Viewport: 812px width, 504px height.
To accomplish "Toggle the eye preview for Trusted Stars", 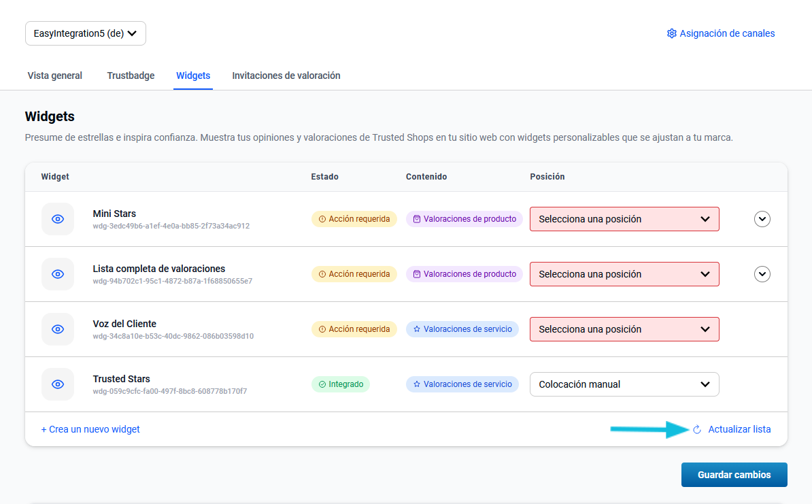I will tap(58, 384).
